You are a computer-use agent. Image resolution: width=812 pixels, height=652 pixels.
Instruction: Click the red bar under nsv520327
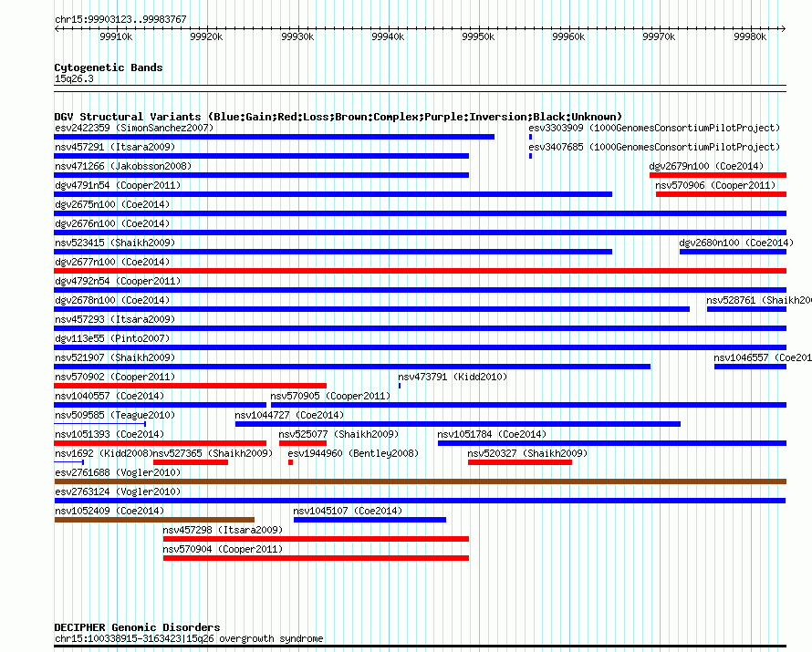point(520,462)
